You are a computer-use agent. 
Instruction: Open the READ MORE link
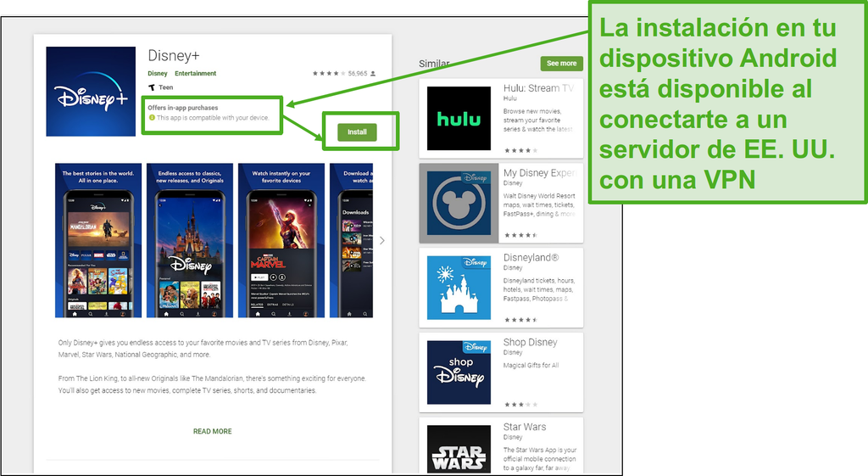point(213,431)
